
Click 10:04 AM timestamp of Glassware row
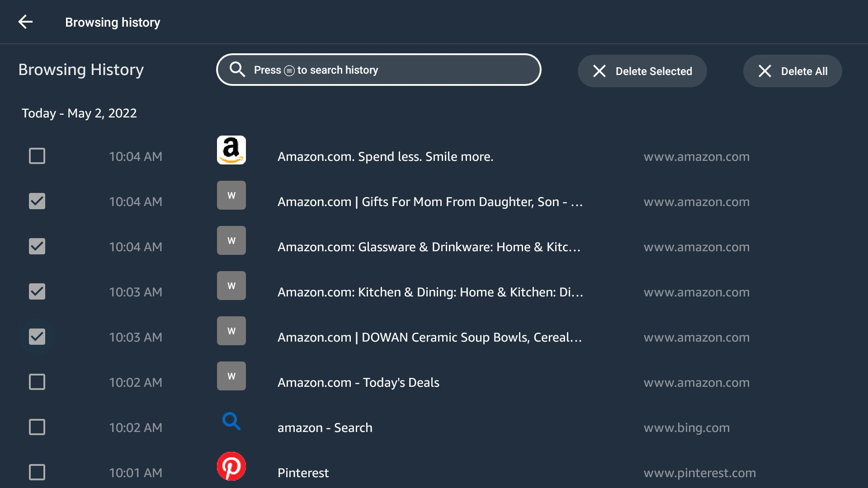point(136,247)
